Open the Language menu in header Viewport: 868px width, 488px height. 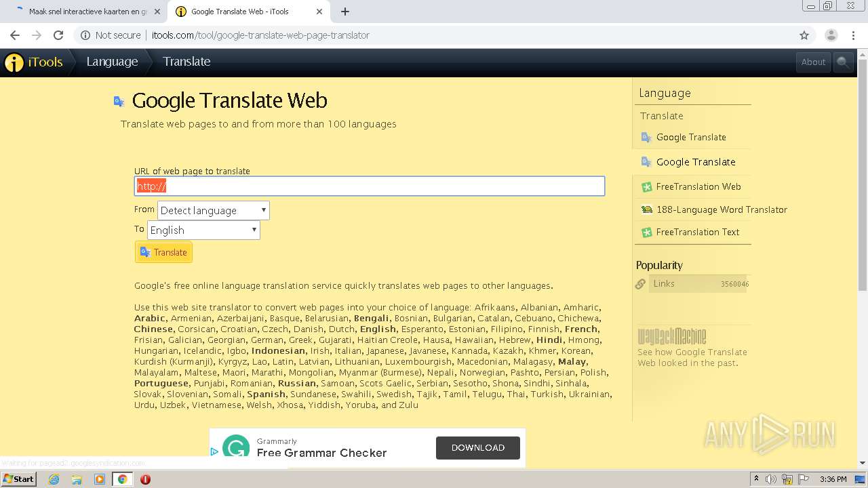(x=112, y=62)
